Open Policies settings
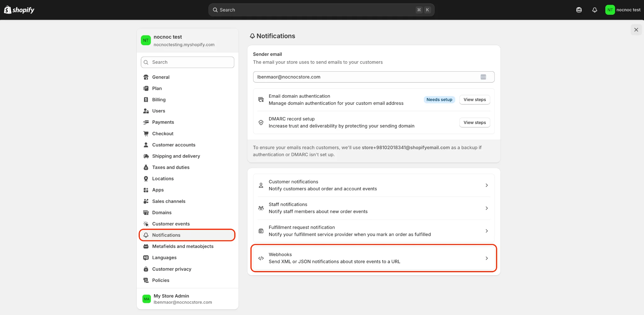 point(187,280)
